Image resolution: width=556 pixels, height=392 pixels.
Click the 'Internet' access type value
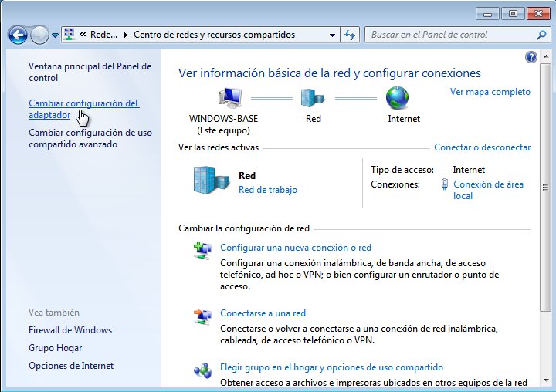click(469, 170)
